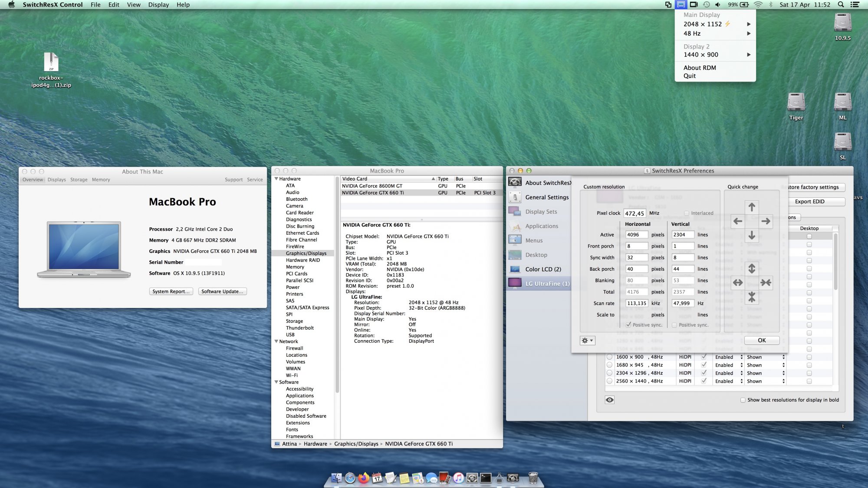Click the System Report button

(171, 291)
